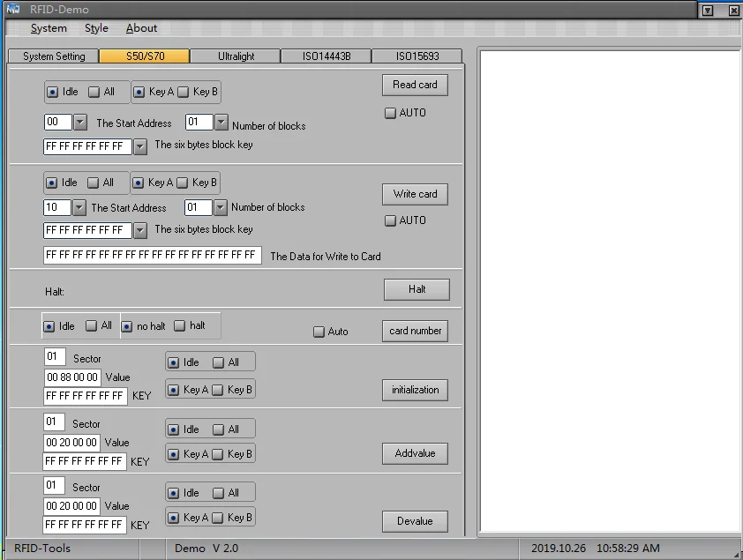This screenshot has width=743, height=560.
Task: Expand the block key dropdown in read section
Action: (x=139, y=146)
